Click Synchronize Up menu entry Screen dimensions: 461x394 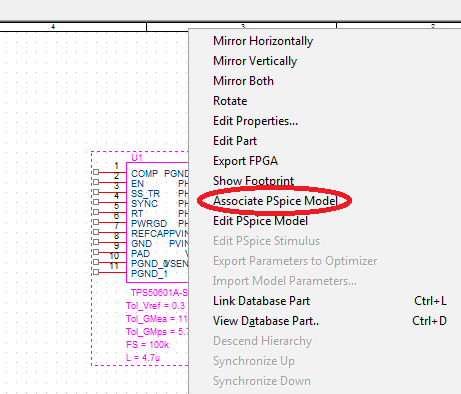point(254,361)
